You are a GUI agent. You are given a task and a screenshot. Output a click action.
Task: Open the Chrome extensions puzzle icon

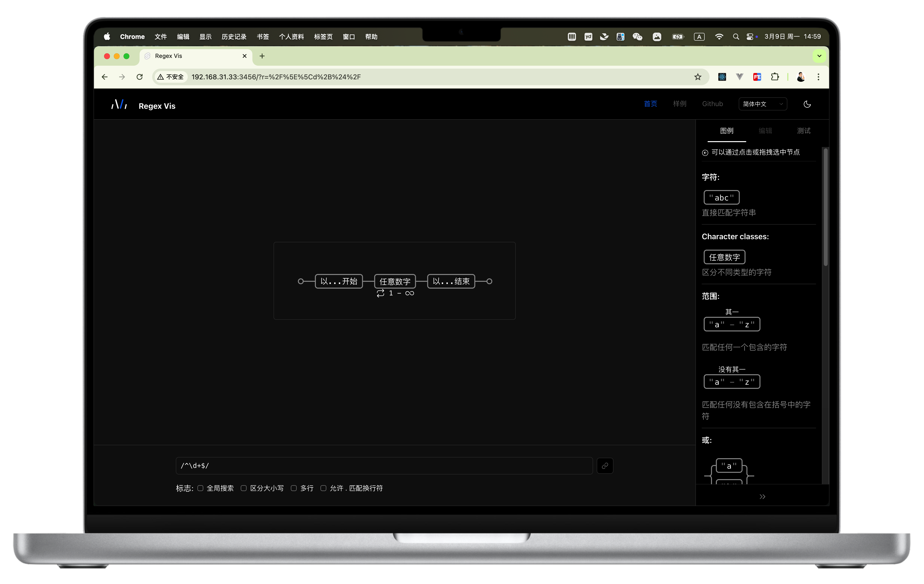[775, 77]
